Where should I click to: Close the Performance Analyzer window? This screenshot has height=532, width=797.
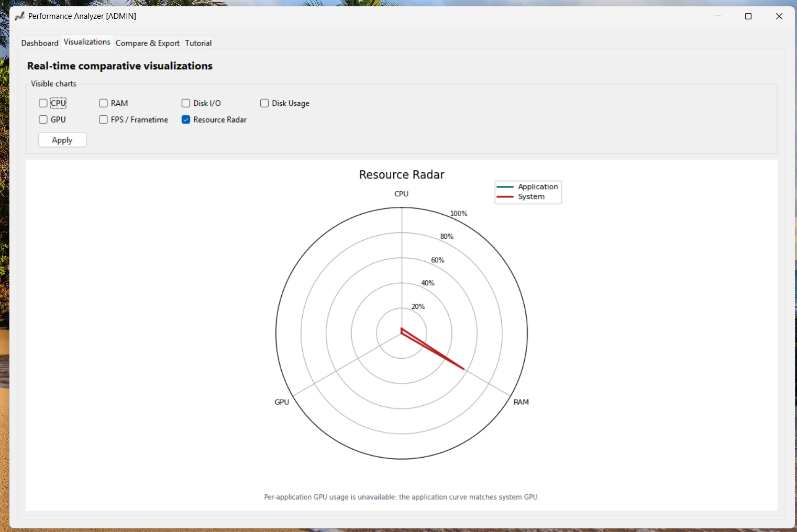point(779,16)
